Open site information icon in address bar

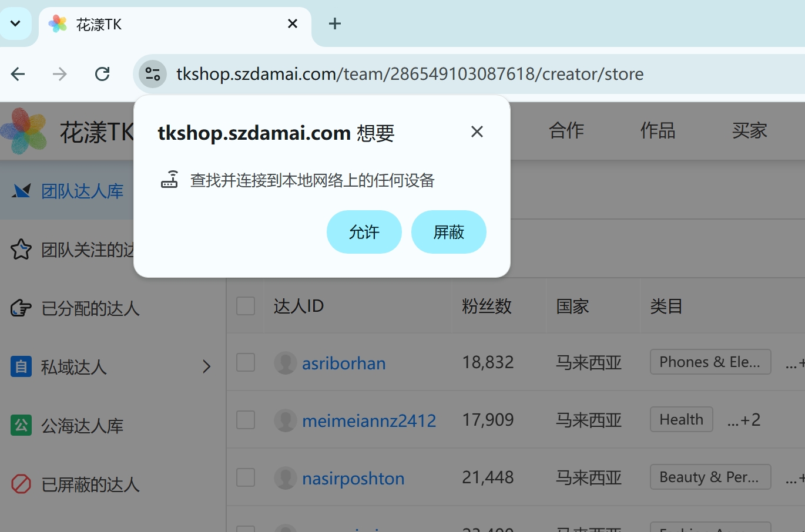[153, 74]
